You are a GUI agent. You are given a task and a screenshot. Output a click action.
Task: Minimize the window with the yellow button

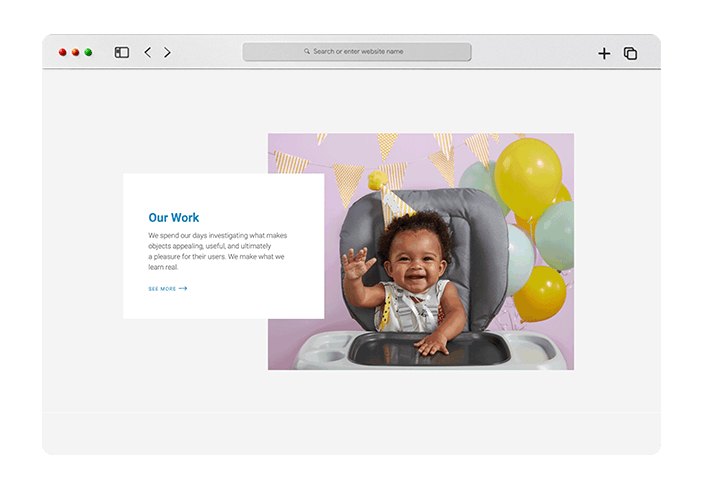pyautogui.click(x=75, y=52)
